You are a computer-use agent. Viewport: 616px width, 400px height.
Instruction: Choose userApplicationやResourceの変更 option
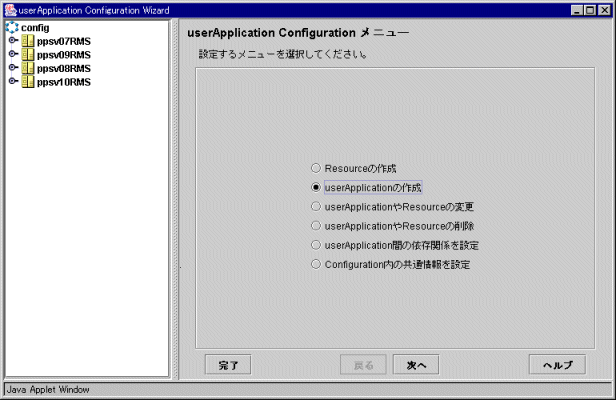coord(316,207)
